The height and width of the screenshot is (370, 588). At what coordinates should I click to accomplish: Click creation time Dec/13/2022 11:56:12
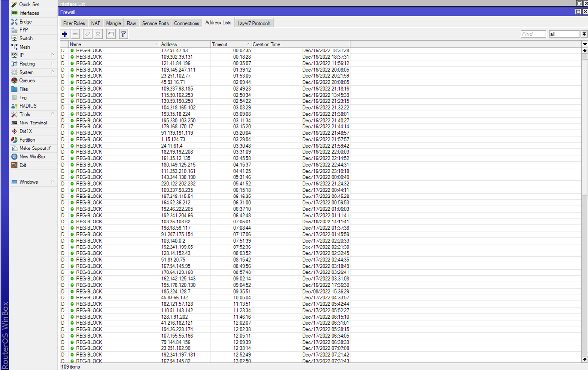326,63
